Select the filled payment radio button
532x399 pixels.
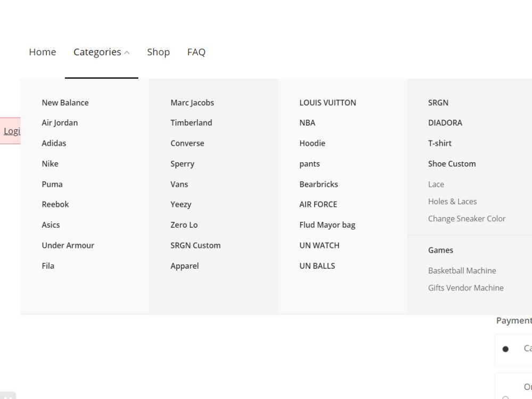click(x=505, y=349)
